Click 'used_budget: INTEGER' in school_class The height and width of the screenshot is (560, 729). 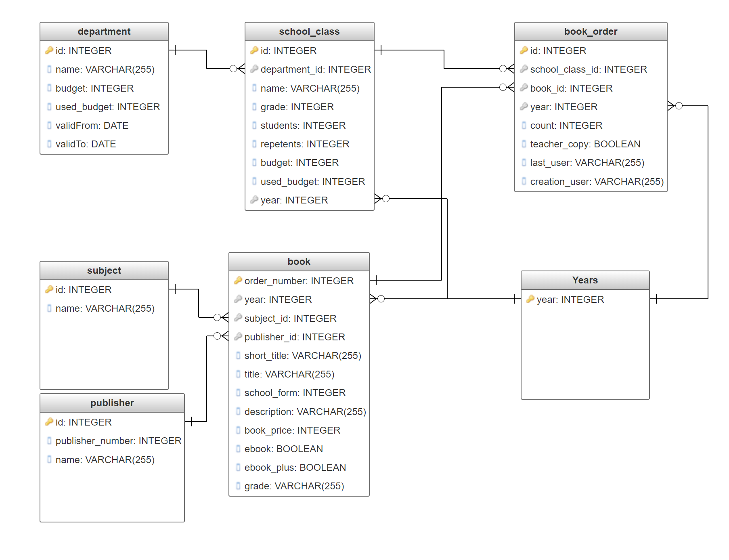[313, 182]
